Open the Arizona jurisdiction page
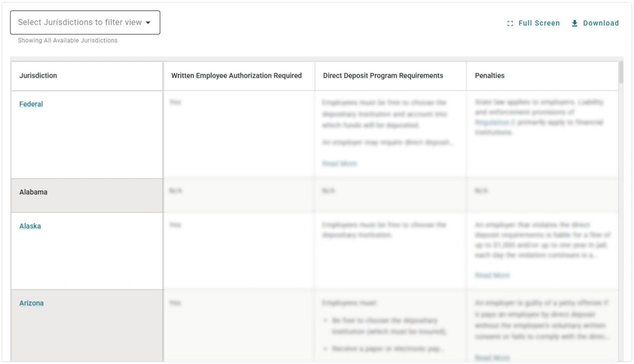 (31, 303)
